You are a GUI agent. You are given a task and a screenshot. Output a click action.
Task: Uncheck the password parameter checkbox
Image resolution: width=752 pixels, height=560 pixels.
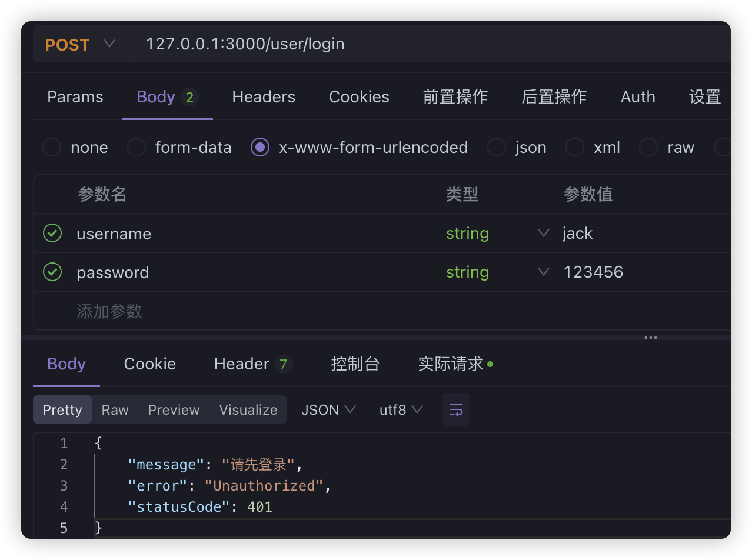point(52,272)
